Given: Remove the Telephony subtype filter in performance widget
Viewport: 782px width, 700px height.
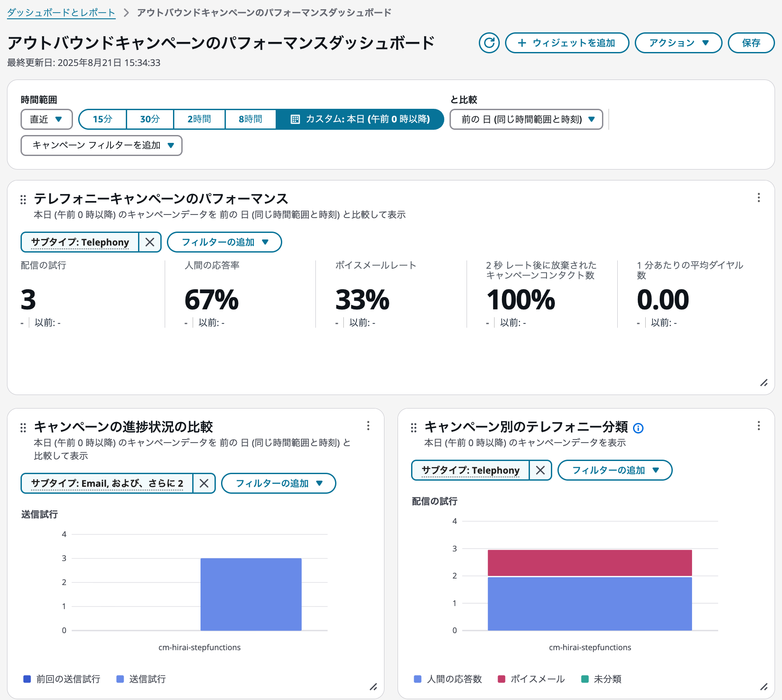Looking at the screenshot, I should tap(150, 242).
